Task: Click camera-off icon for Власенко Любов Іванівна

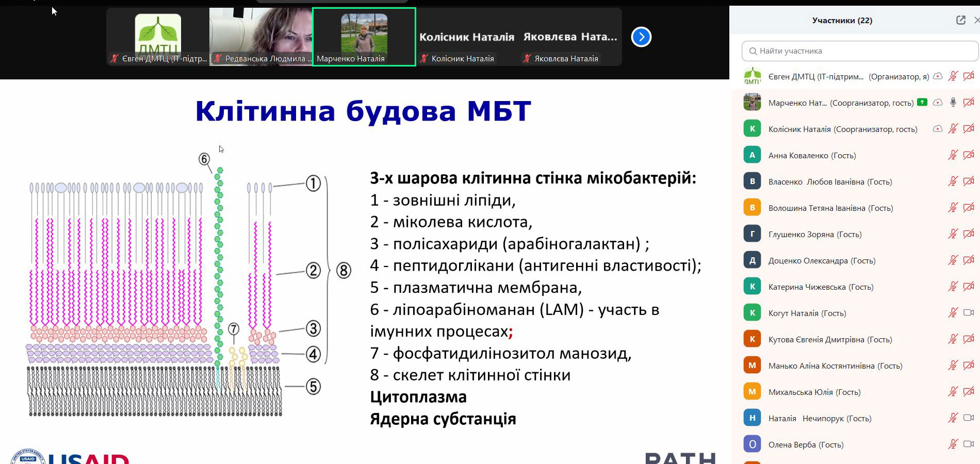Action: tap(969, 181)
